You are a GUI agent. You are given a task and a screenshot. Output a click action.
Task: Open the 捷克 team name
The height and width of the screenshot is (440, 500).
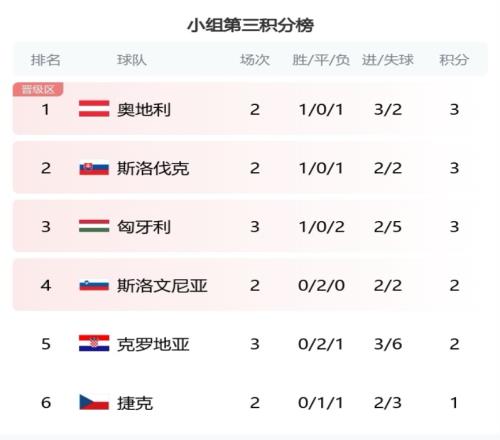click(135, 403)
